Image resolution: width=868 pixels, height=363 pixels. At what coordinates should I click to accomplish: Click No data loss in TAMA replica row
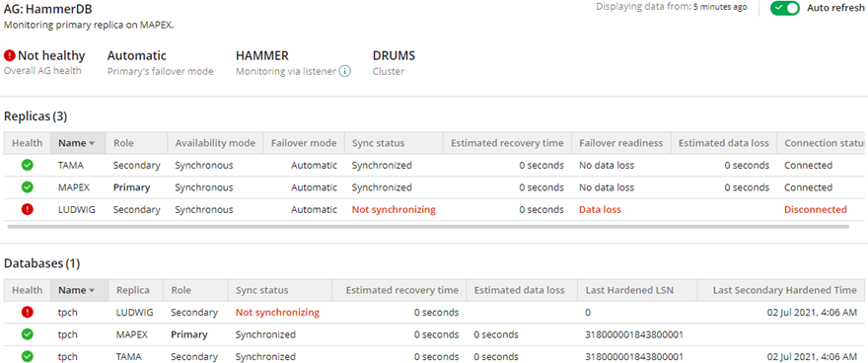click(x=607, y=165)
